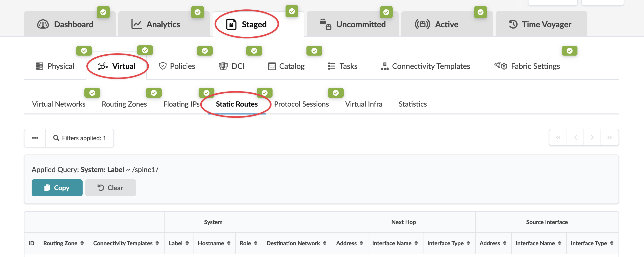Copy the applied query
The image size is (644, 257).
click(x=57, y=188)
